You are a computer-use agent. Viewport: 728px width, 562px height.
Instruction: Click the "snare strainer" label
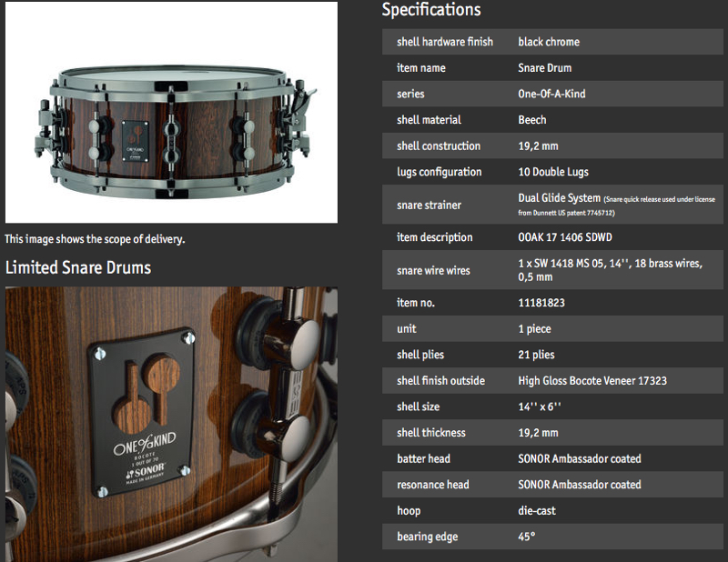429,206
